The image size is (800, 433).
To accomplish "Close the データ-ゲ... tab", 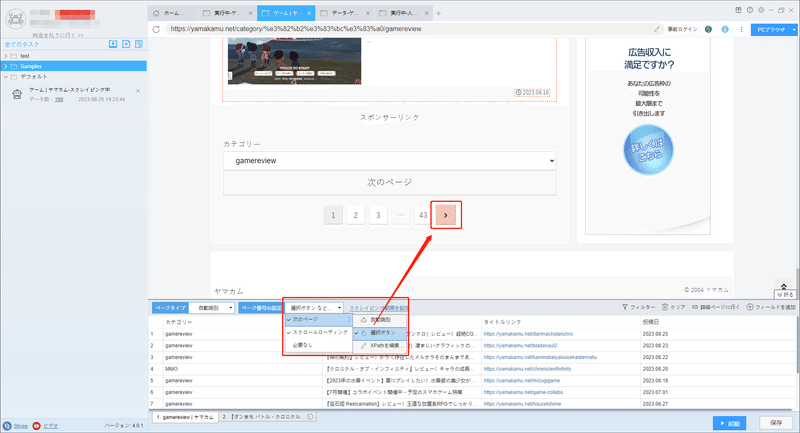I will pyautogui.click(x=367, y=13).
